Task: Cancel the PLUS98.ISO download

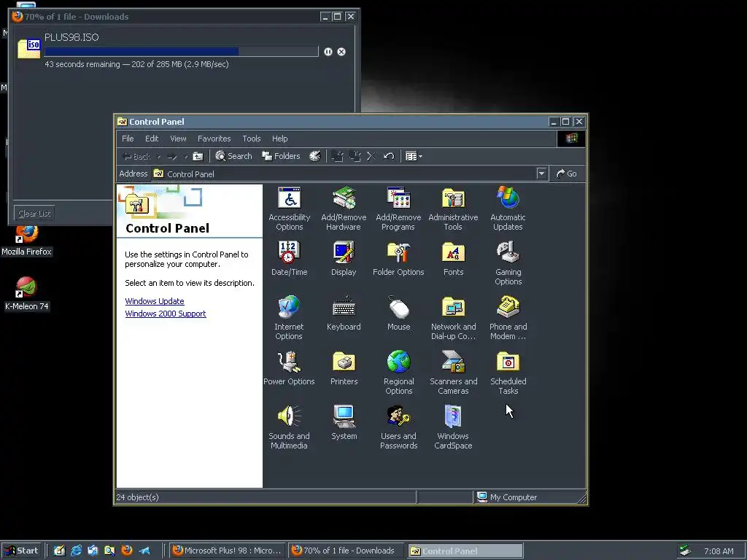Action: pyautogui.click(x=341, y=52)
